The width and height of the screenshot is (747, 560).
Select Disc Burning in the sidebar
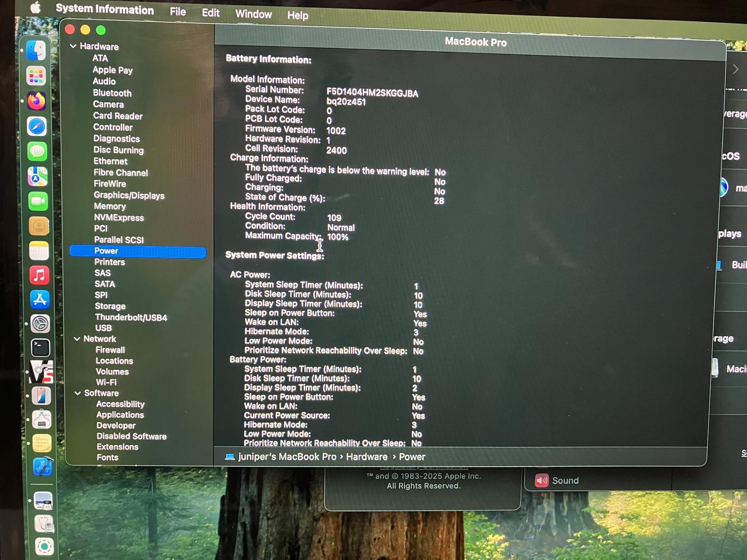point(119,150)
